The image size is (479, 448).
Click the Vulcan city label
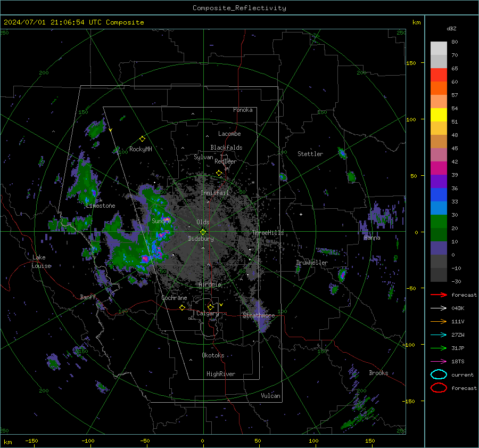[x=271, y=396]
